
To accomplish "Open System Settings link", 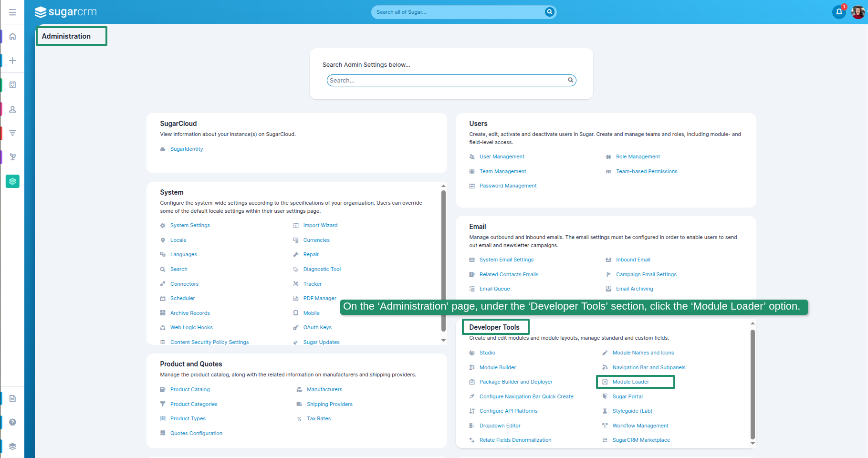I will [x=190, y=225].
